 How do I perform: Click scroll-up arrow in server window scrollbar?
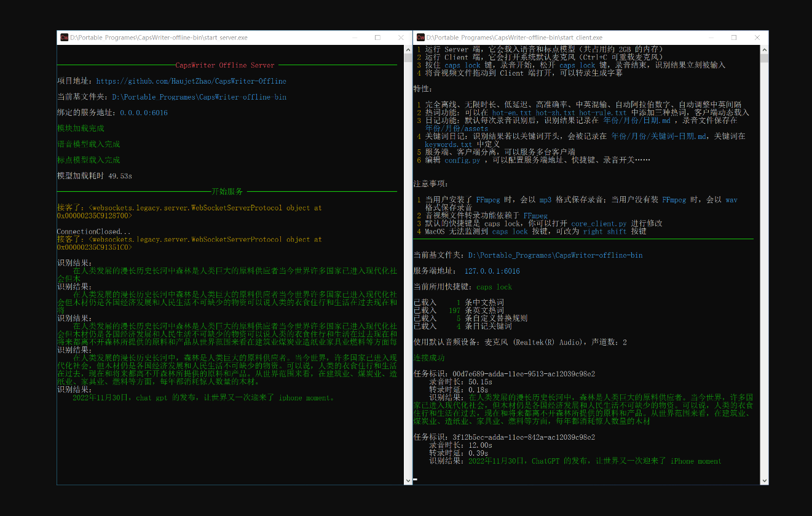[x=408, y=50]
